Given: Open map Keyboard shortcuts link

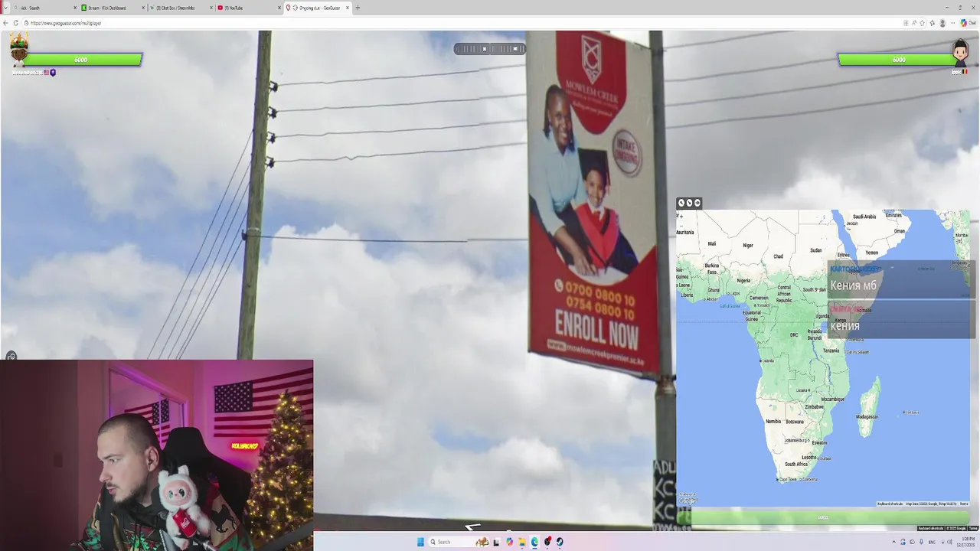Looking at the screenshot, I should click(890, 504).
